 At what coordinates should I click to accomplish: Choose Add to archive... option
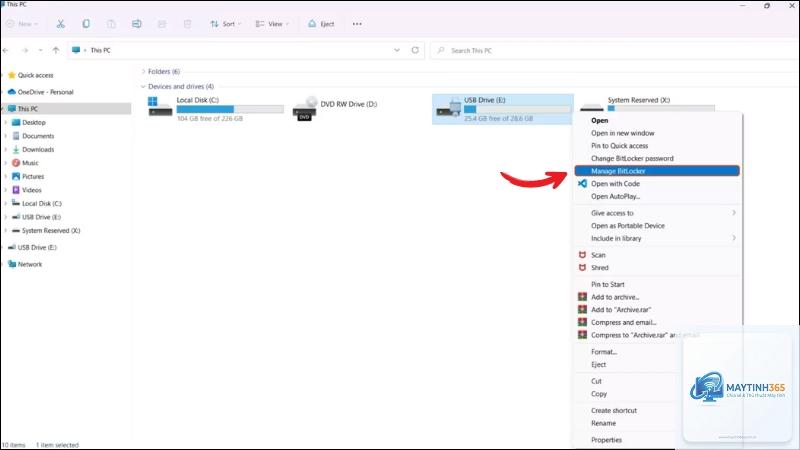tap(615, 297)
